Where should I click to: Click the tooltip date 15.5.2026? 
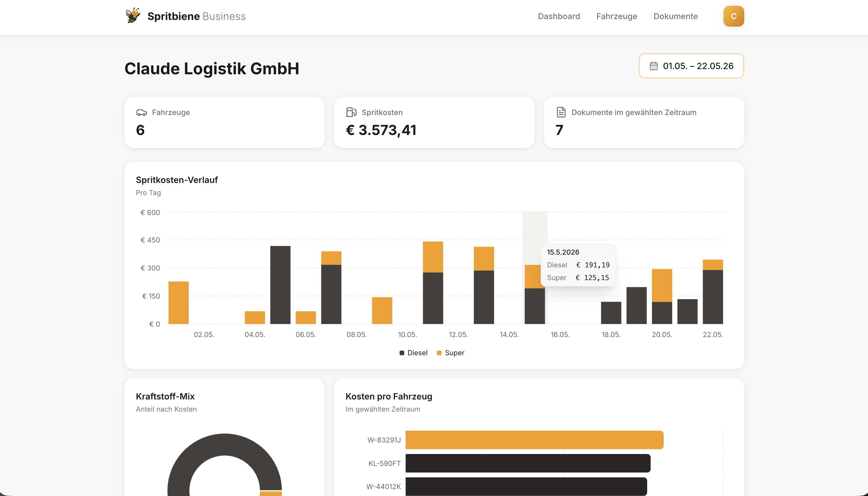(563, 252)
